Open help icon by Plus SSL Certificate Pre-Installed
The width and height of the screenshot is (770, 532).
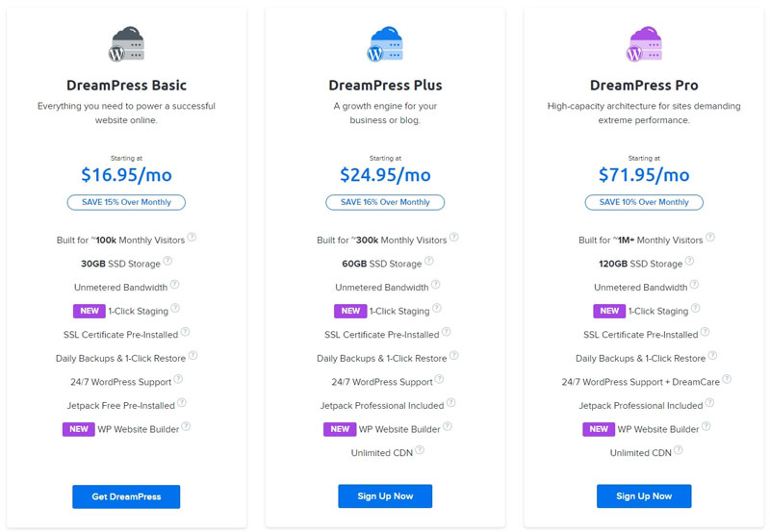[x=447, y=332]
